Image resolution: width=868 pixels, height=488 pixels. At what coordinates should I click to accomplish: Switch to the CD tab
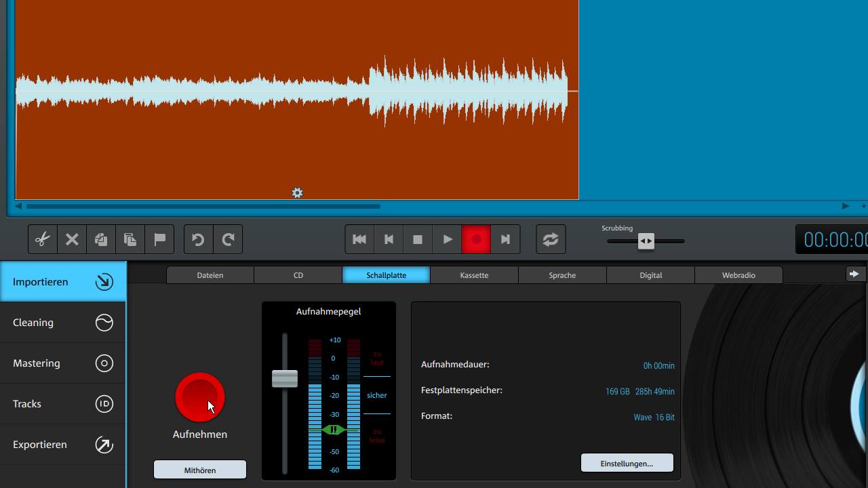(x=298, y=275)
